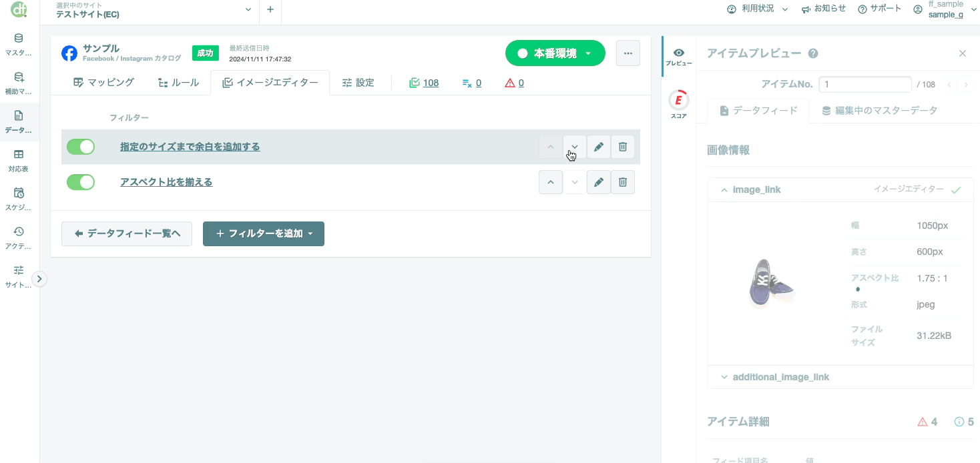Click the 成功 status badge

pos(206,53)
